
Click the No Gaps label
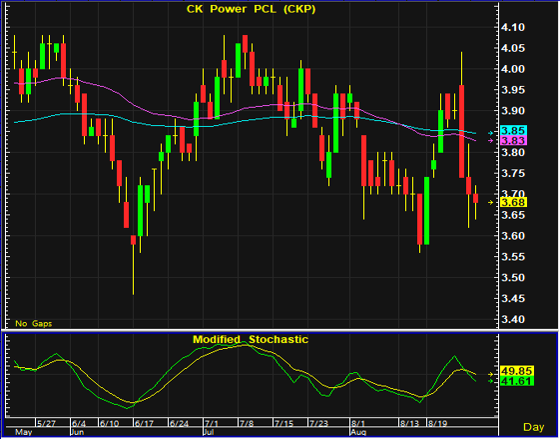click(x=34, y=324)
